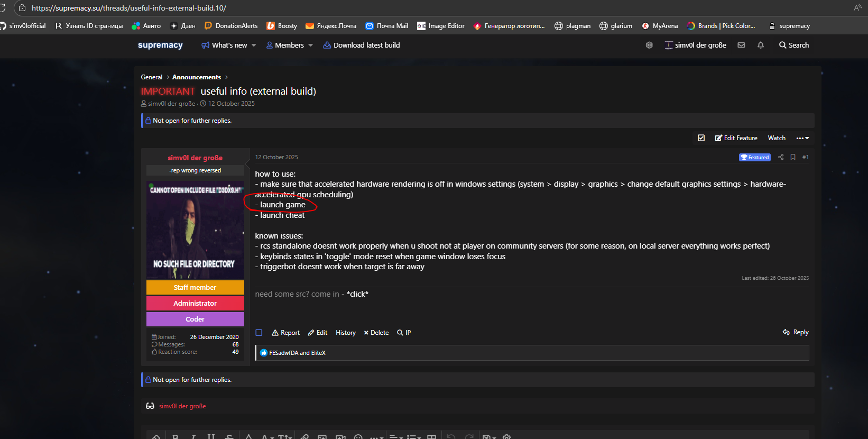The image size is (868, 439).
Task: Click the Boosty bookmark icon
Action: [x=271, y=26]
